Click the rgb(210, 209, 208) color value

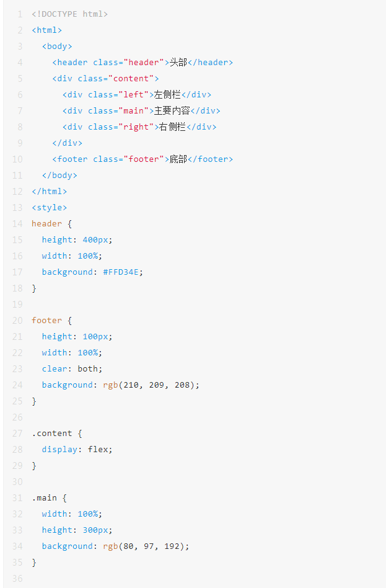coord(151,385)
